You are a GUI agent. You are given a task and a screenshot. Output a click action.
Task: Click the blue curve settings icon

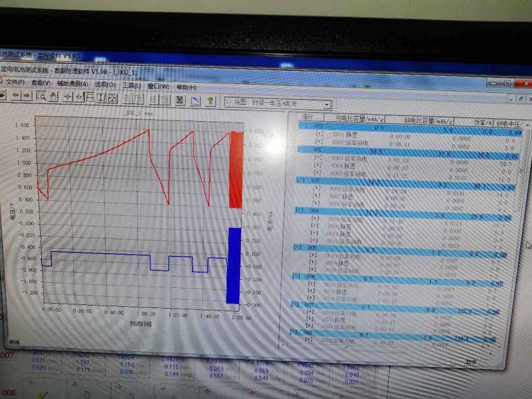[x=194, y=100]
